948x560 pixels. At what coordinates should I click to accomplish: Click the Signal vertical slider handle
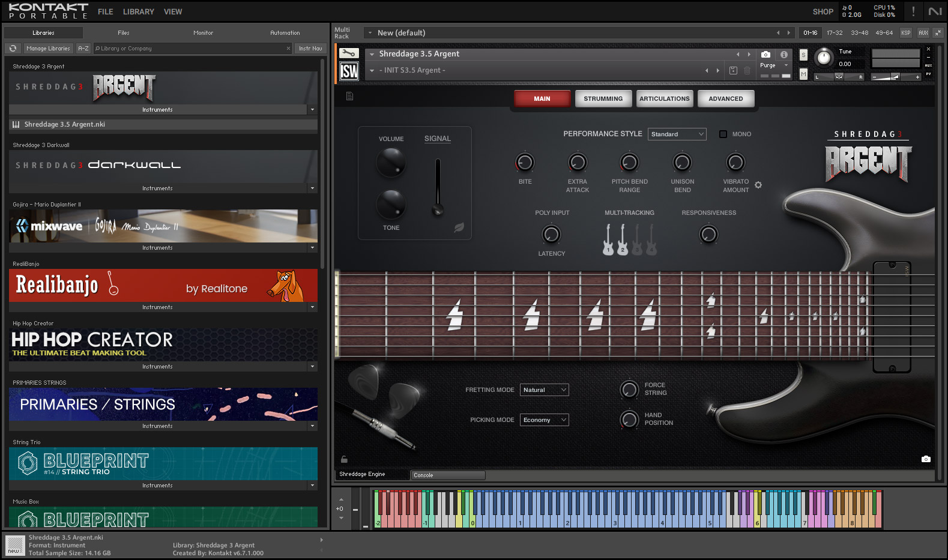coord(438,209)
